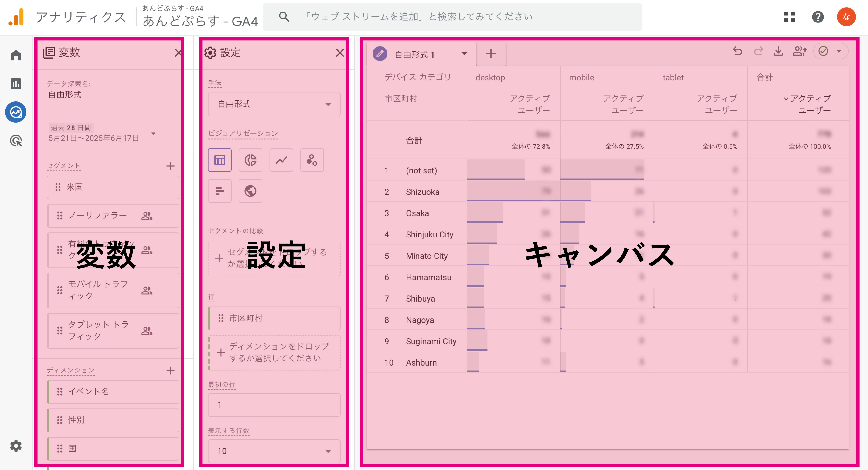Image resolution: width=868 pixels, height=470 pixels.
Task: Open the 手法 自由形式 dropdown
Action: coord(274,104)
